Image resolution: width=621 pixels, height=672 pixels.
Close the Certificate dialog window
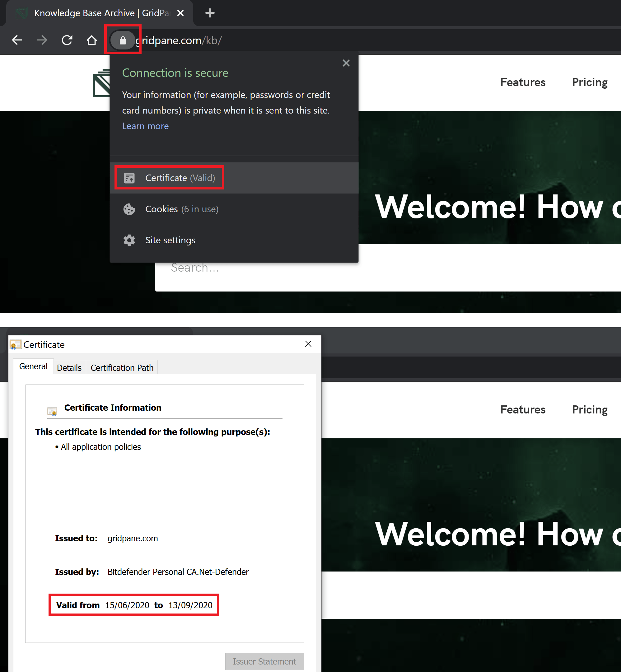pos(308,344)
